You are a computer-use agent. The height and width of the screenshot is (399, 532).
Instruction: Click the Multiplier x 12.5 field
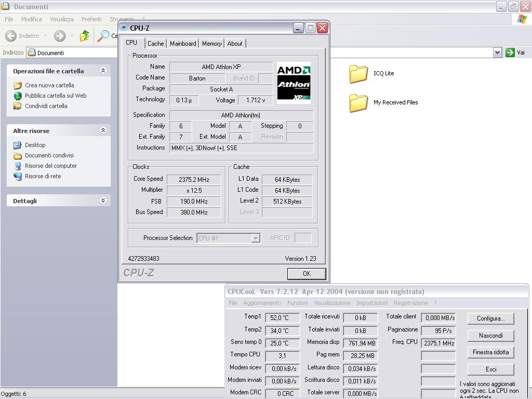click(194, 190)
